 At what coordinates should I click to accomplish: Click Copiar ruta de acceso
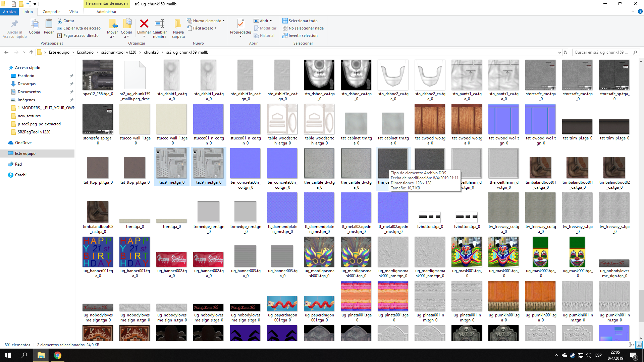79,28
